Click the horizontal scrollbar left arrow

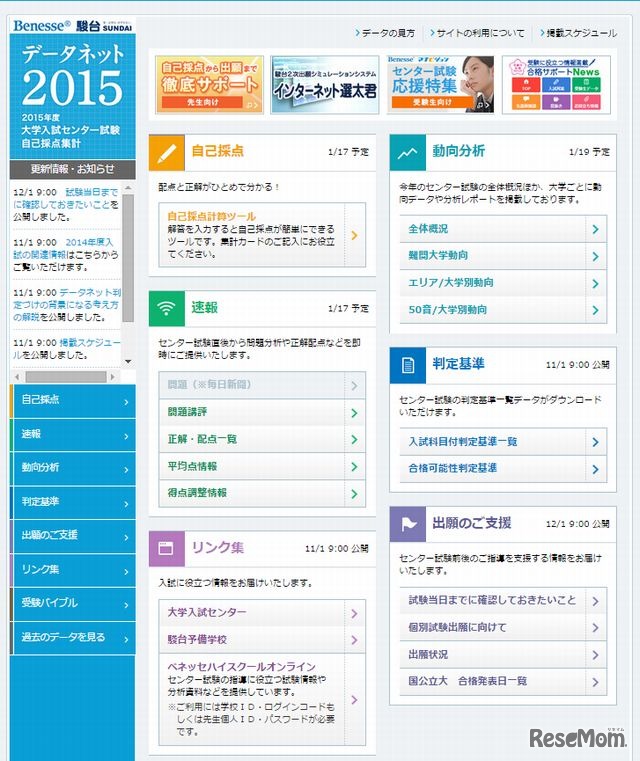tap(17, 377)
